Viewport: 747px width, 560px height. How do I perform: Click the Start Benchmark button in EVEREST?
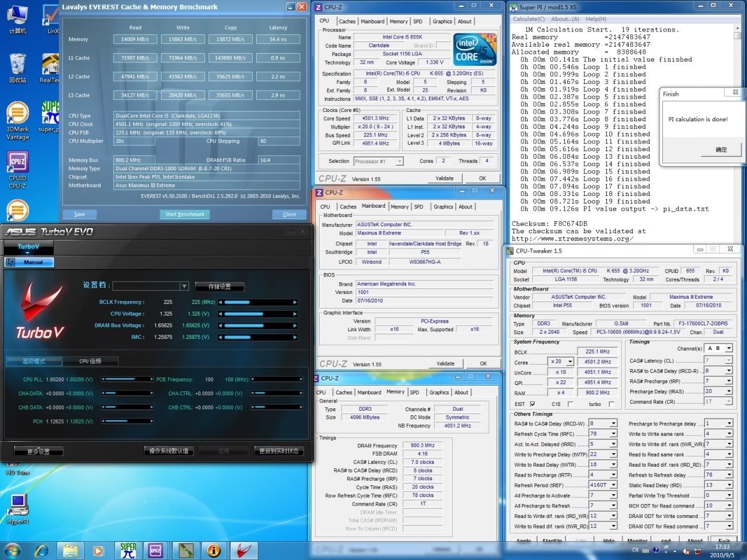pyautogui.click(x=184, y=214)
